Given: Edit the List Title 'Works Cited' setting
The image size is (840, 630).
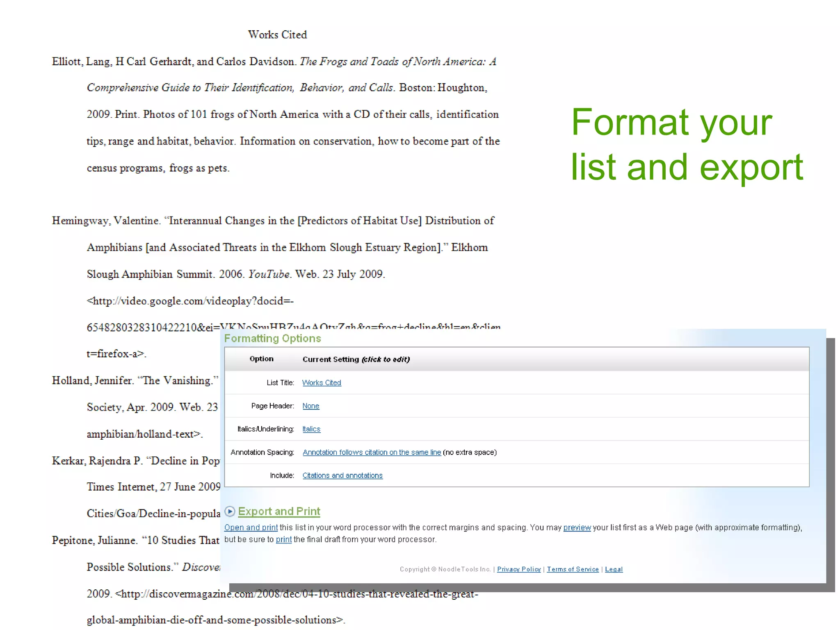Looking at the screenshot, I should click(x=322, y=383).
